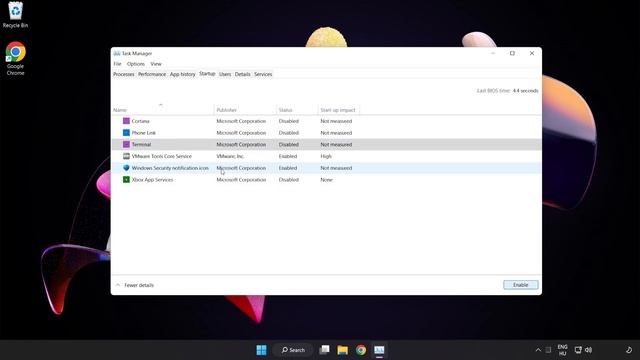Sort by the Publisher column header
The image size is (640, 360).
(245, 110)
